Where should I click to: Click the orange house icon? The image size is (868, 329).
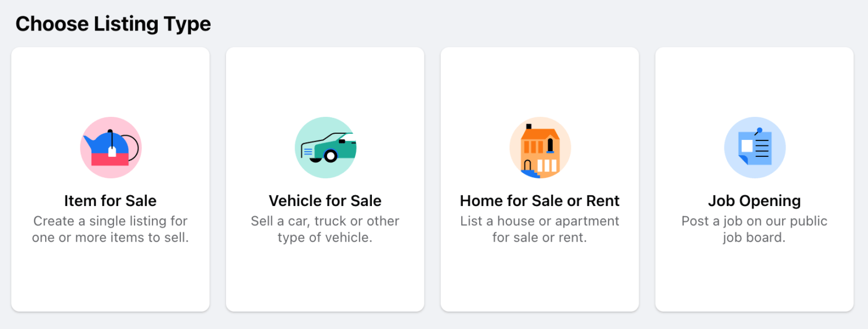540,147
